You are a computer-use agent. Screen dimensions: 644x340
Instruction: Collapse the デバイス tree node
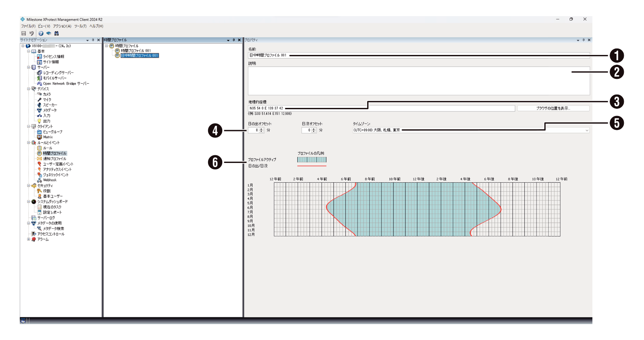29,89
